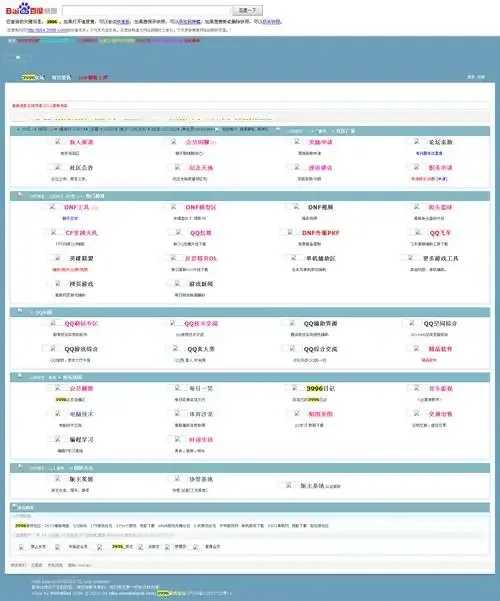Open the QQ空间综合 forum link
500x601 pixels.
point(440,324)
